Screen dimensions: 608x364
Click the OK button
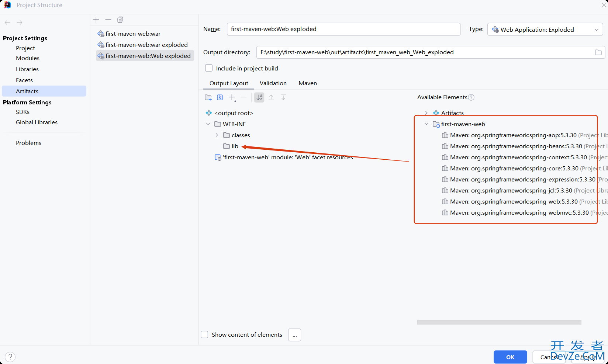point(510,357)
